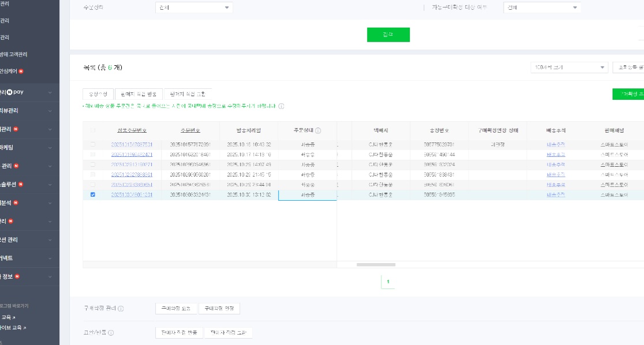This screenshot has height=345, width=644.
Task: Click the 구매확정 연장 button
Action: 219,309
